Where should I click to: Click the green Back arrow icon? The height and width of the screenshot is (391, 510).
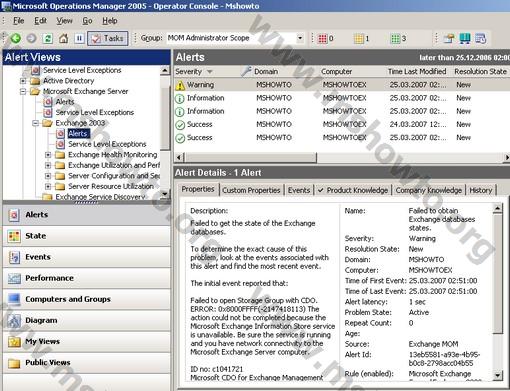15,38
